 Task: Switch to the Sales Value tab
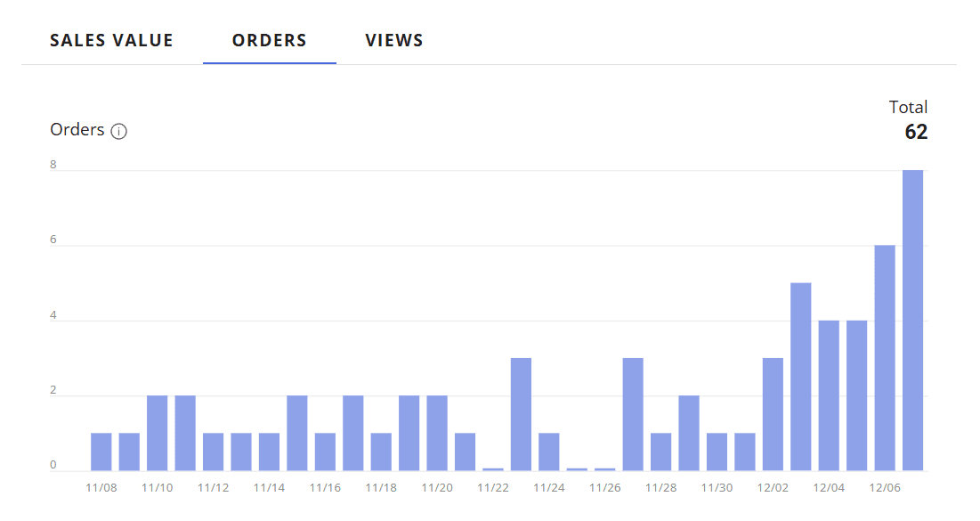pyautogui.click(x=111, y=41)
